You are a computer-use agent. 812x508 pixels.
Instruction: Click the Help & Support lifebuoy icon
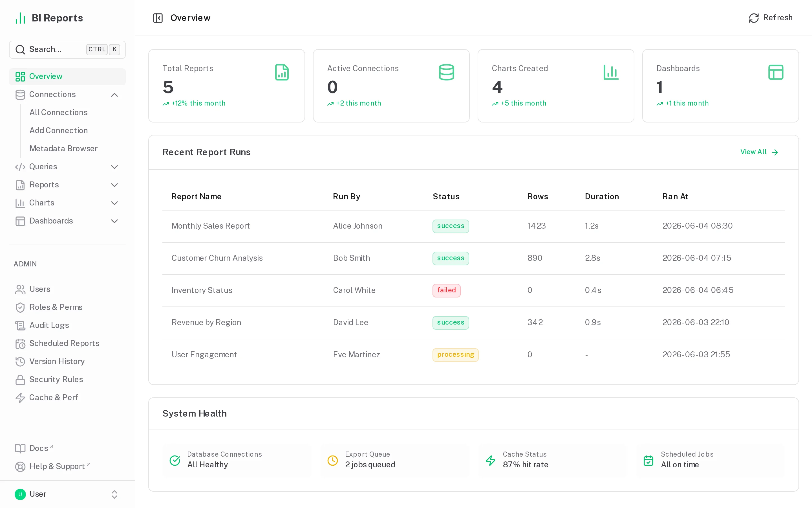click(20, 467)
